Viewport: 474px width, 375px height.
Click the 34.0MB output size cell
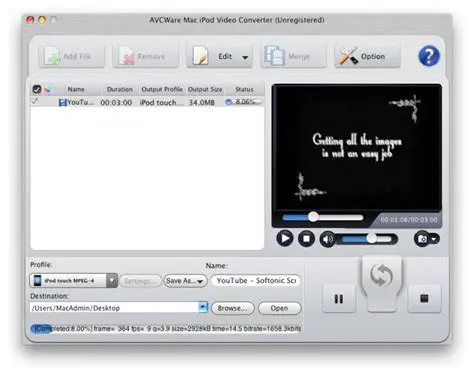point(202,103)
